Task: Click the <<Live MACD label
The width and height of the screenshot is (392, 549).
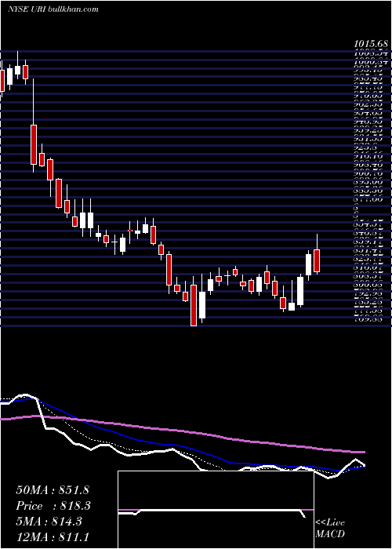Action: pos(330,529)
